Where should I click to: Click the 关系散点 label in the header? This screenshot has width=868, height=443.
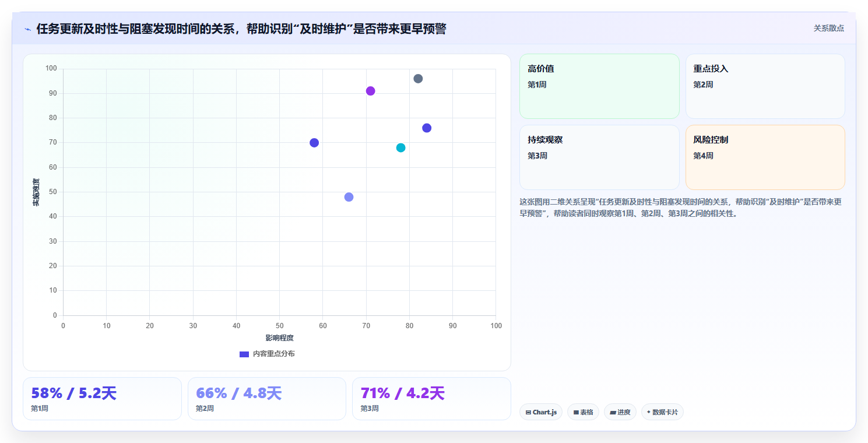[x=829, y=28]
